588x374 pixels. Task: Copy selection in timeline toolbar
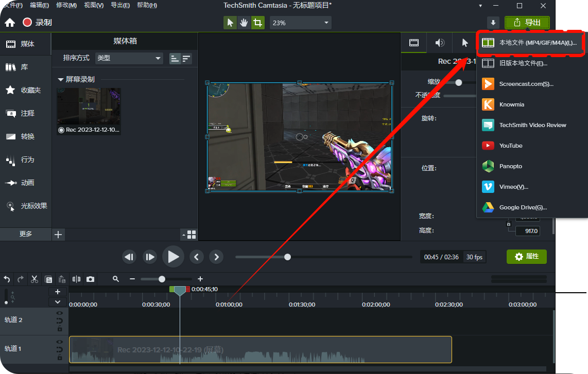[48, 279]
